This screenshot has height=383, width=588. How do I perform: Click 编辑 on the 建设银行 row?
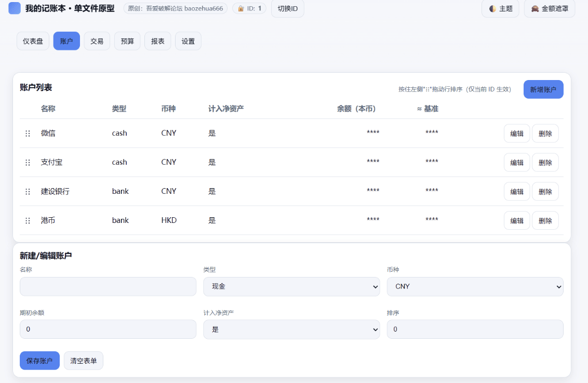tap(516, 191)
